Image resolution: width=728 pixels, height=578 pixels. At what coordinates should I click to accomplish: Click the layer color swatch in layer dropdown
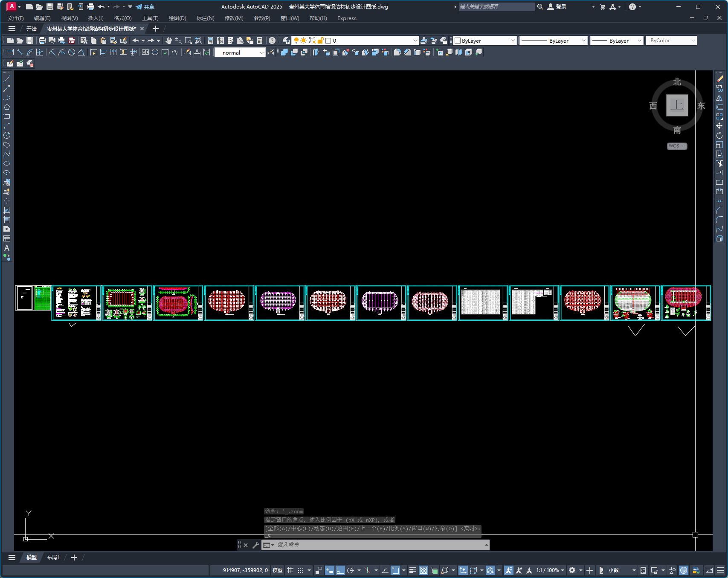click(x=328, y=41)
